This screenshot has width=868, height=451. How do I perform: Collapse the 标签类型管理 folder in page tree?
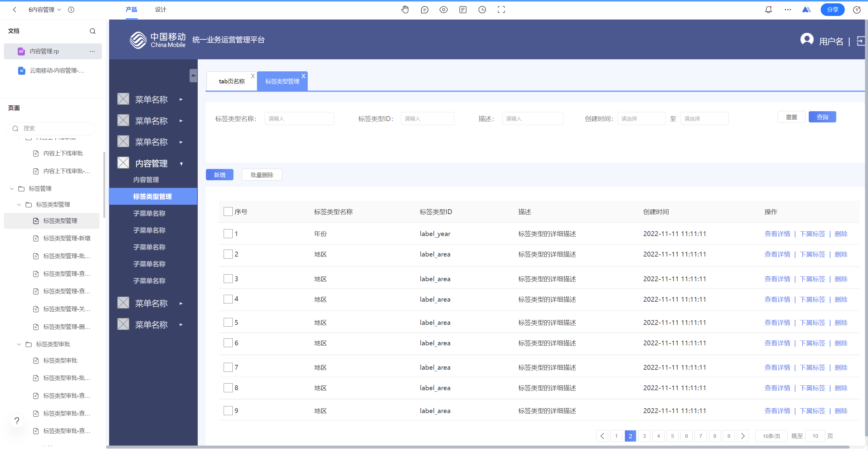coord(19,205)
